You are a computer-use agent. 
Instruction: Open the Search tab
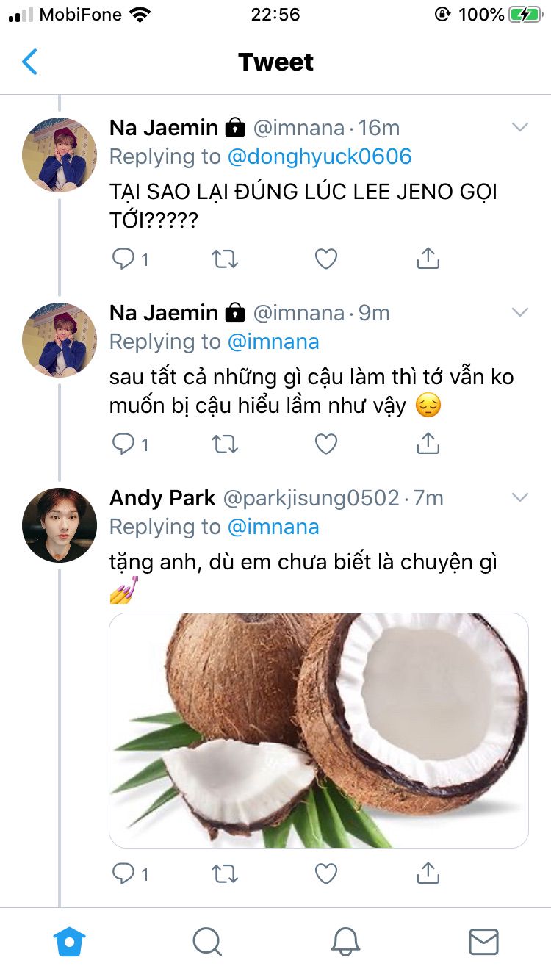coord(207,941)
